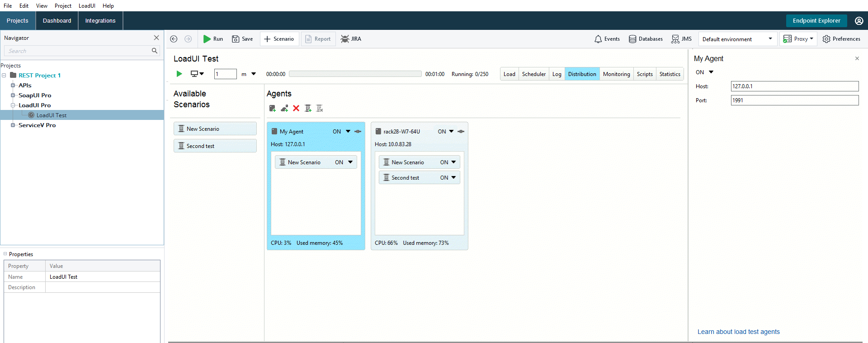Image resolution: width=868 pixels, height=343 pixels.
Task: Open the user account profile icon
Action: (859, 21)
